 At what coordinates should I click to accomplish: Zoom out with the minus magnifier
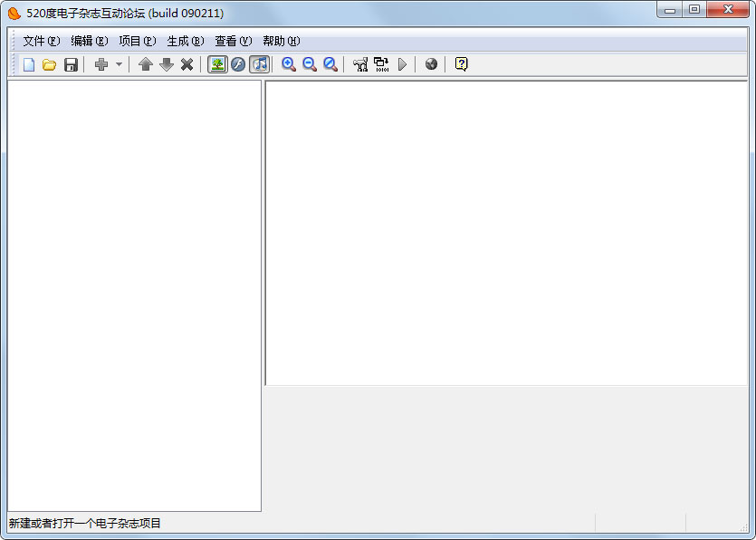coord(310,64)
